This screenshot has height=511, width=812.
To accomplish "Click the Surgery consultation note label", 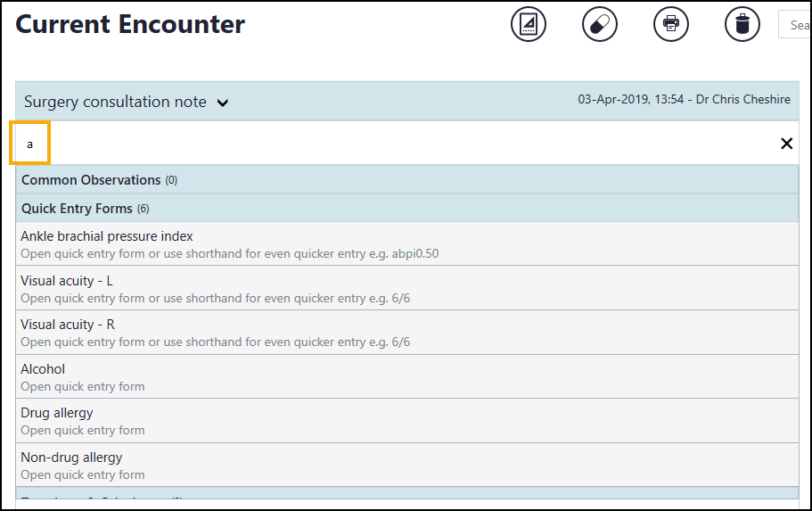I will pos(115,102).
